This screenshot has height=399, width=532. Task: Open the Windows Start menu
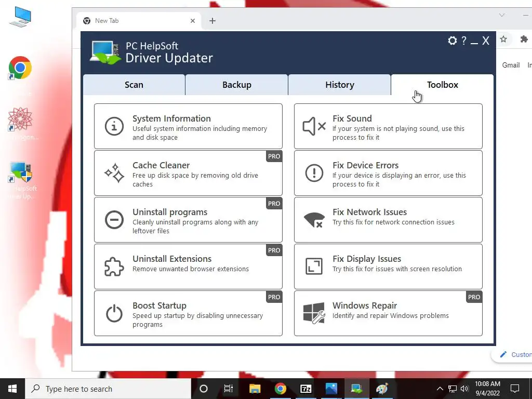point(12,389)
